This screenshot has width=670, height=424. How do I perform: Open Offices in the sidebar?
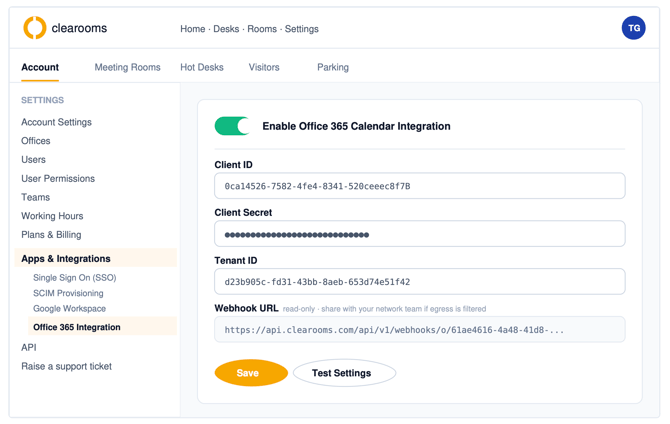pyautogui.click(x=36, y=141)
